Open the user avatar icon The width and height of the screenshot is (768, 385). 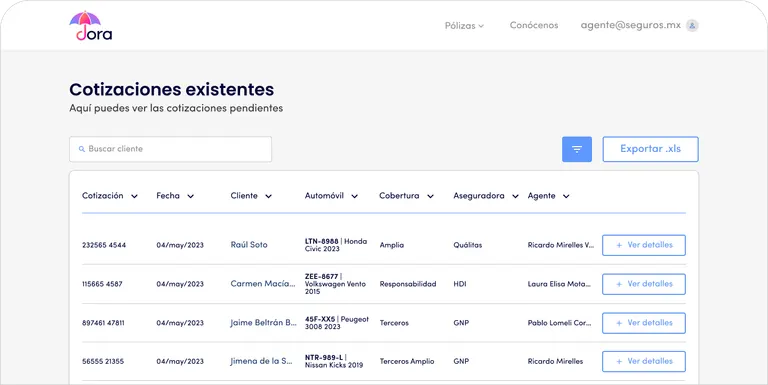[x=692, y=25]
